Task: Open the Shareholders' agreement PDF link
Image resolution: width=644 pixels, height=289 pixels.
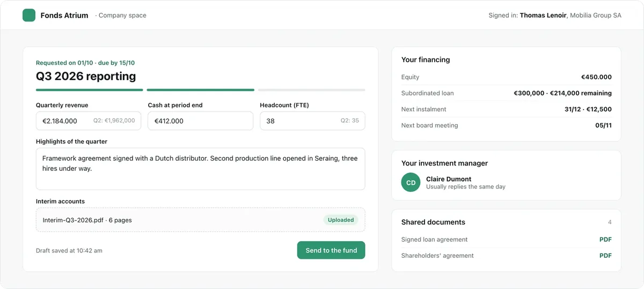Action: tap(605, 256)
